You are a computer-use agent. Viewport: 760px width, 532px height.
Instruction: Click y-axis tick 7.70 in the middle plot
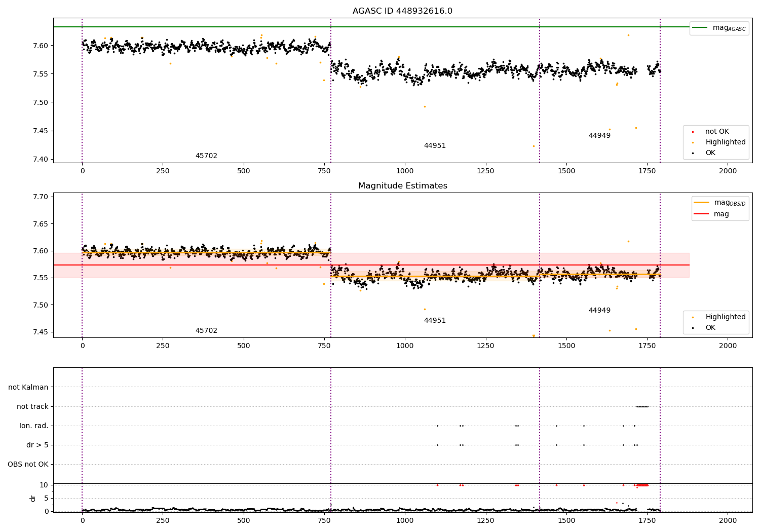pyautogui.click(x=41, y=197)
